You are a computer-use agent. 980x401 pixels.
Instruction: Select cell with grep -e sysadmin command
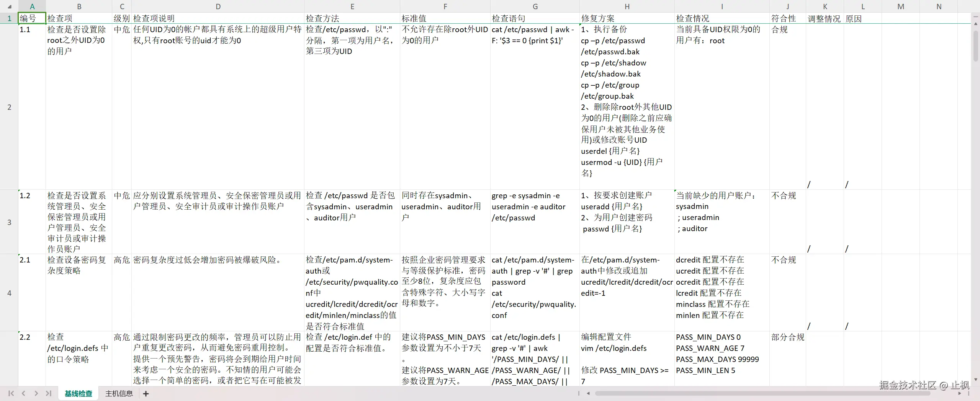535,222
